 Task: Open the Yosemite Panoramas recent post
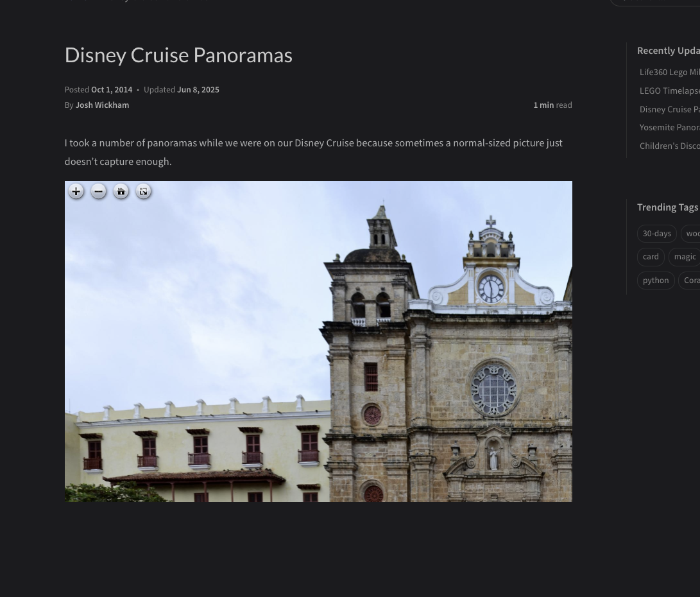pos(670,128)
